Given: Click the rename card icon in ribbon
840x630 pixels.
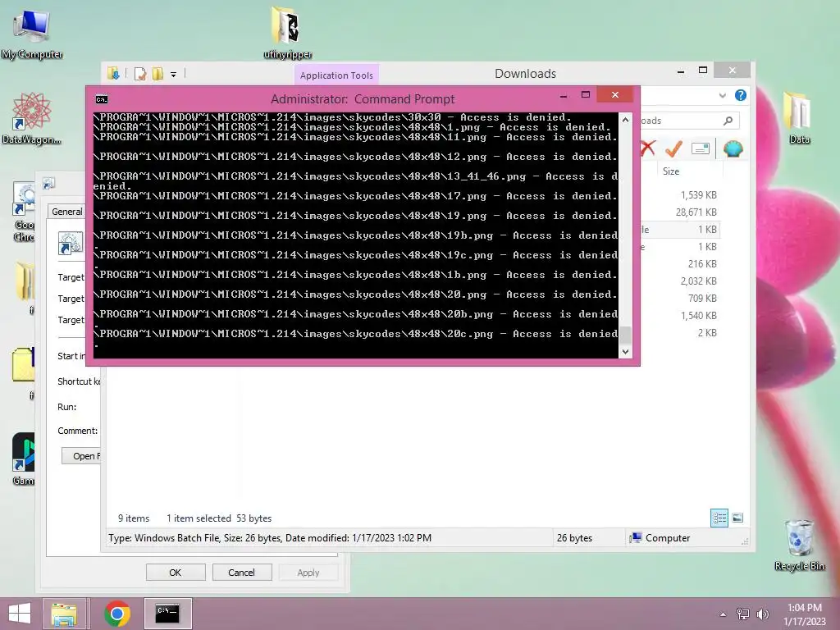Looking at the screenshot, I should 701,148.
